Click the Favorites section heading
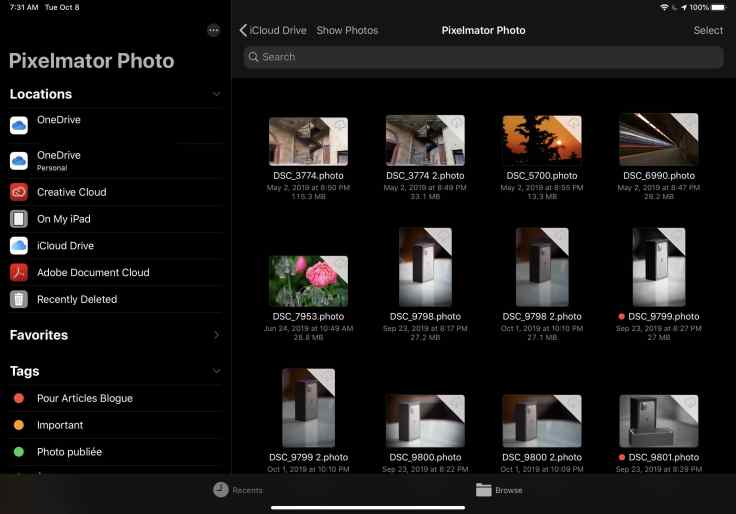 coord(39,335)
